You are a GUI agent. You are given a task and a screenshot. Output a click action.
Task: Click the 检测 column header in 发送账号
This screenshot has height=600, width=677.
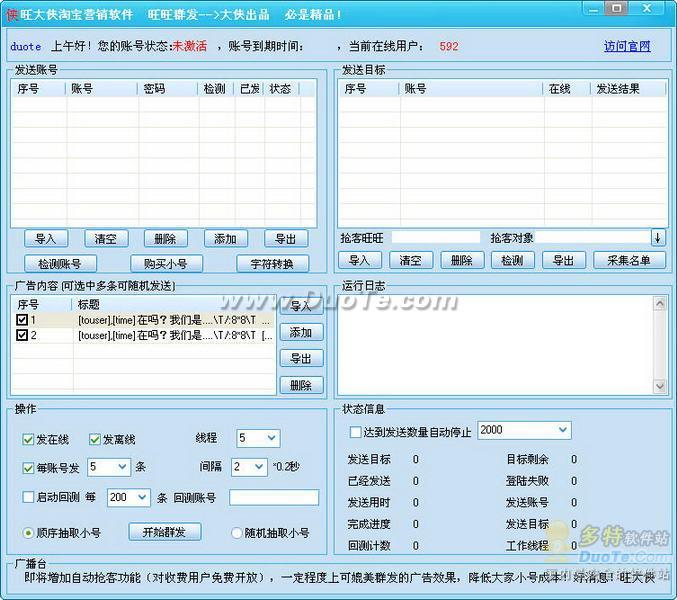click(216, 89)
